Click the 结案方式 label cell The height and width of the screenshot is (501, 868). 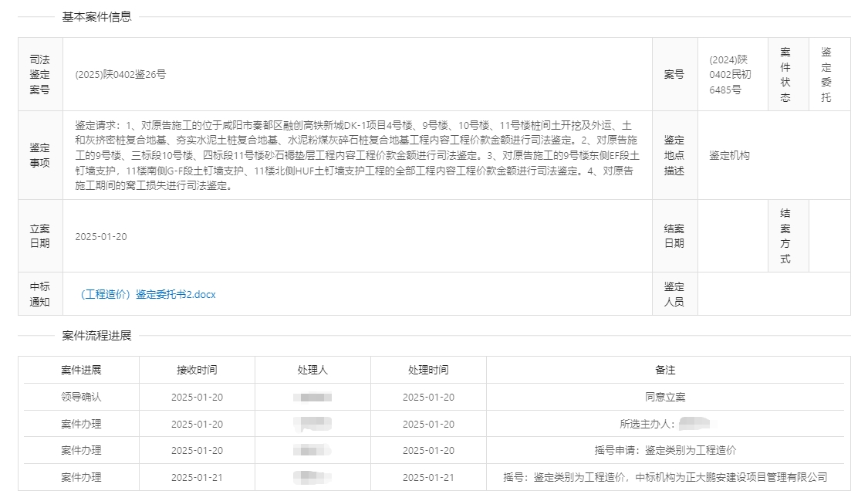tap(785, 236)
